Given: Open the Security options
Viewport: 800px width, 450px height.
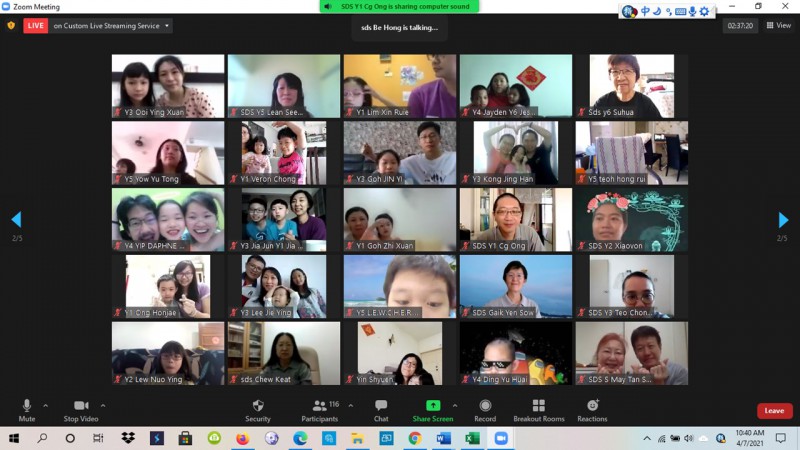Looking at the screenshot, I should click(258, 409).
